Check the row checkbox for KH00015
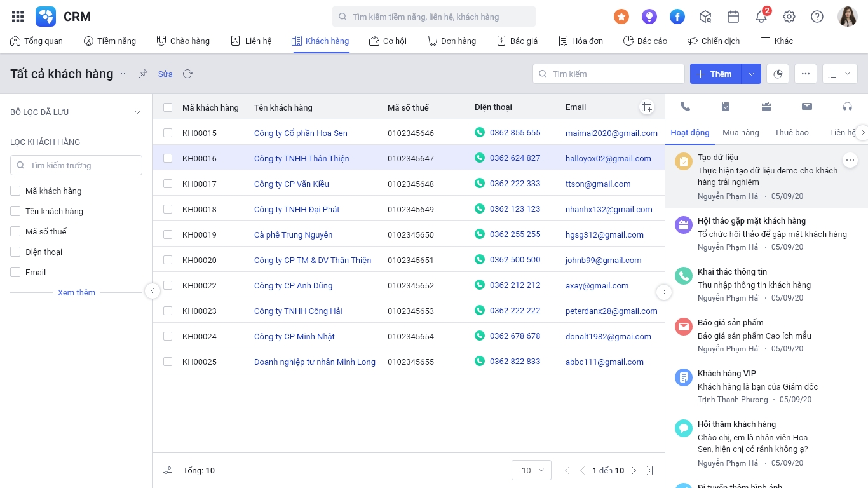The width and height of the screenshot is (868, 488). pos(168,133)
